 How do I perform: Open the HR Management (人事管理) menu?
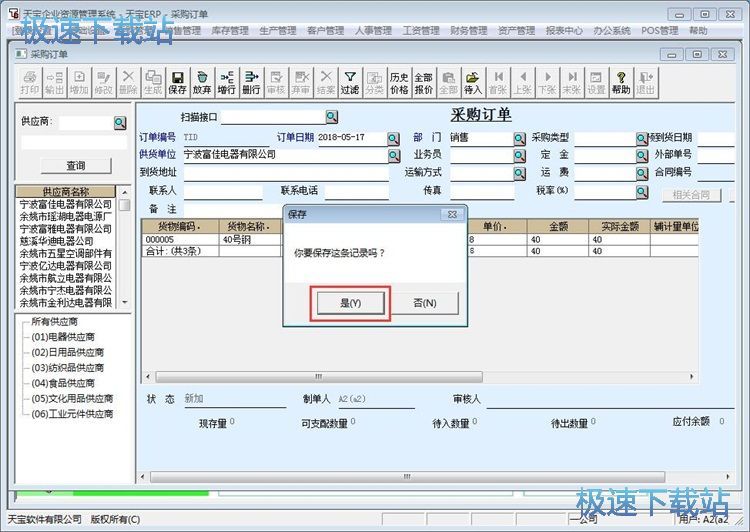tap(373, 31)
